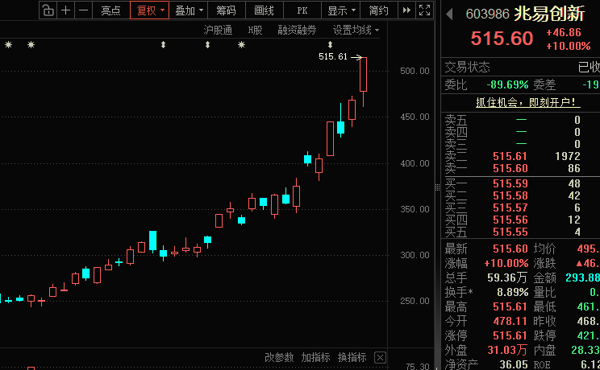Click the 买四 bid price 515.56
The width and height of the screenshot is (600, 370).
pos(510,220)
